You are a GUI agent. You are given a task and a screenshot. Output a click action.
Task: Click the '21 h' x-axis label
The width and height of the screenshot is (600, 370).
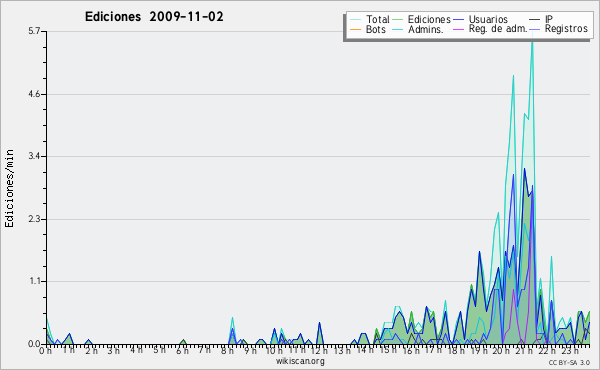[523, 351]
